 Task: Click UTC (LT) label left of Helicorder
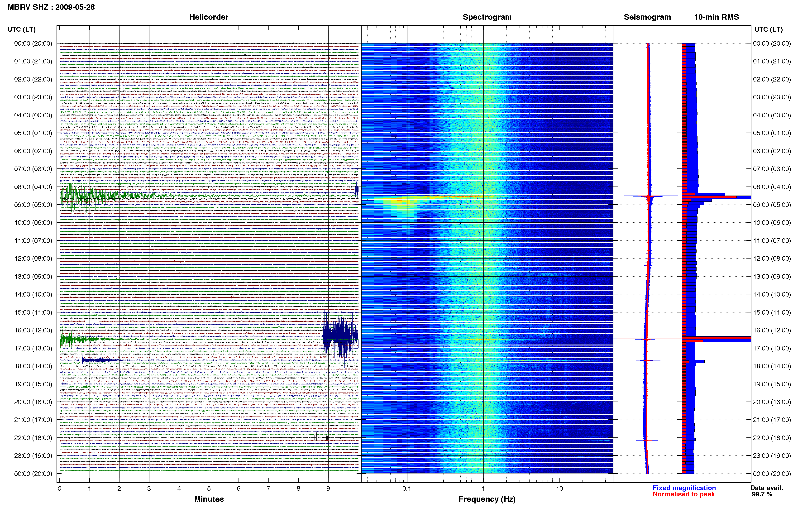[x=21, y=29]
